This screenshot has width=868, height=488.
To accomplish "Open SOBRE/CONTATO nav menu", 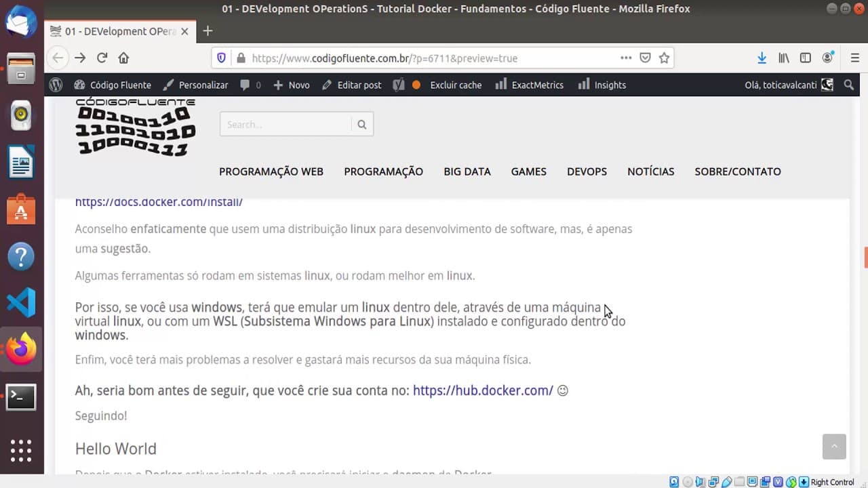I will 738,171.
